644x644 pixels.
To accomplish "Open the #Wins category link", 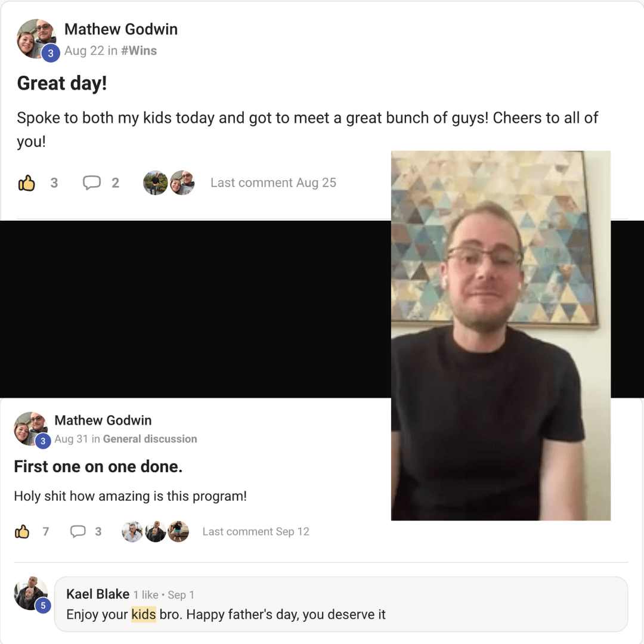I will click(139, 51).
